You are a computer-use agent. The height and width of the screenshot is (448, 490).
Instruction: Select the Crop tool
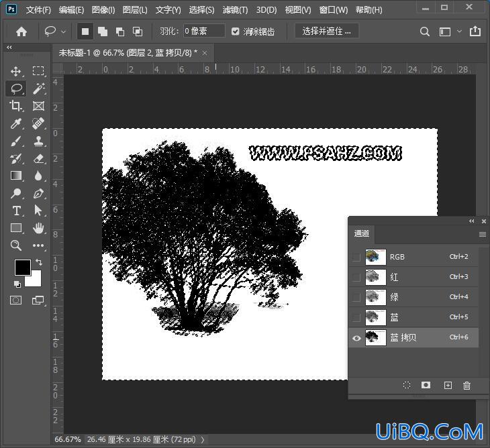15,106
